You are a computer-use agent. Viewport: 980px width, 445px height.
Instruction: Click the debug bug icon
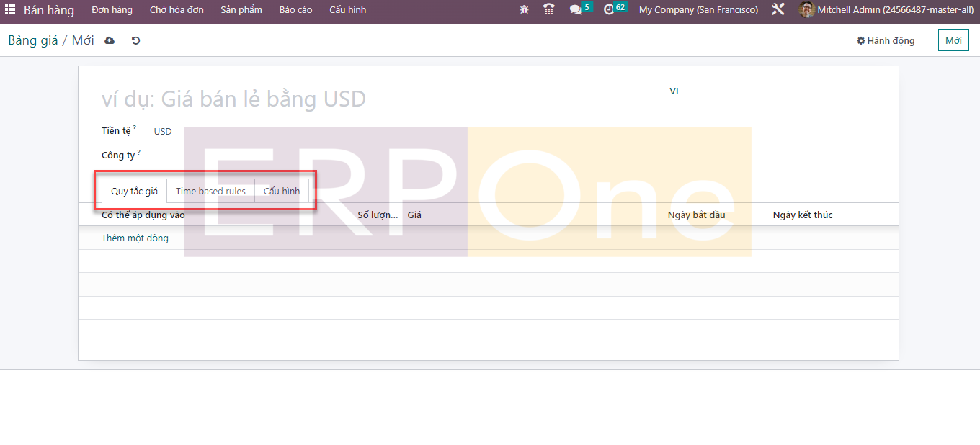click(x=524, y=10)
